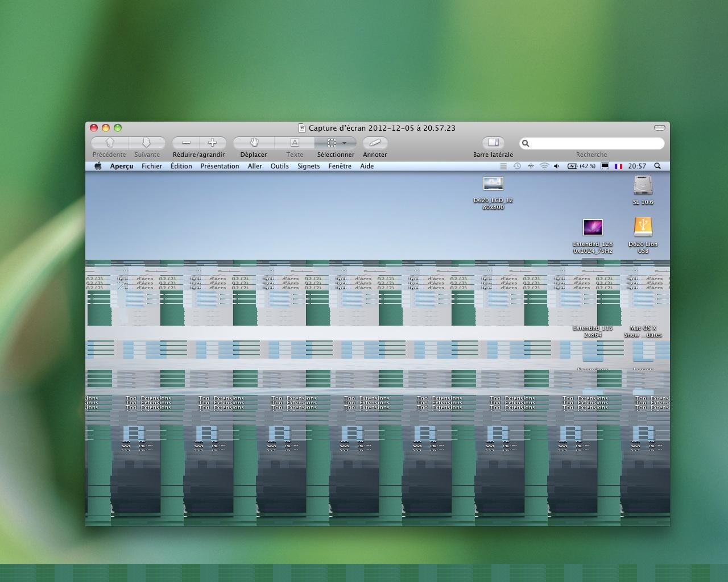Image resolution: width=728 pixels, height=582 pixels.
Task: Open the battery 42% status menu
Action: (581, 166)
